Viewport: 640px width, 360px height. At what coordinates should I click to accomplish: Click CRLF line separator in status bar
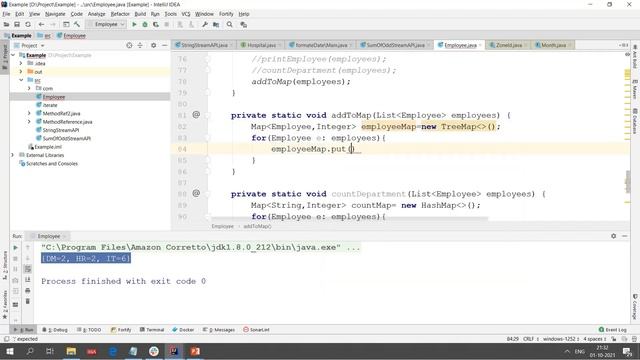pyautogui.click(x=530, y=339)
